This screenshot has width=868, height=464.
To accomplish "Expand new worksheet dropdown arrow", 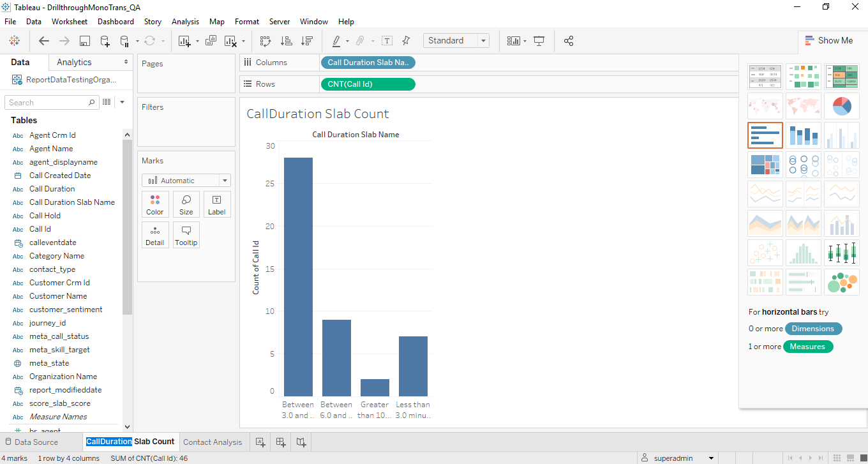I will [197, 41].
